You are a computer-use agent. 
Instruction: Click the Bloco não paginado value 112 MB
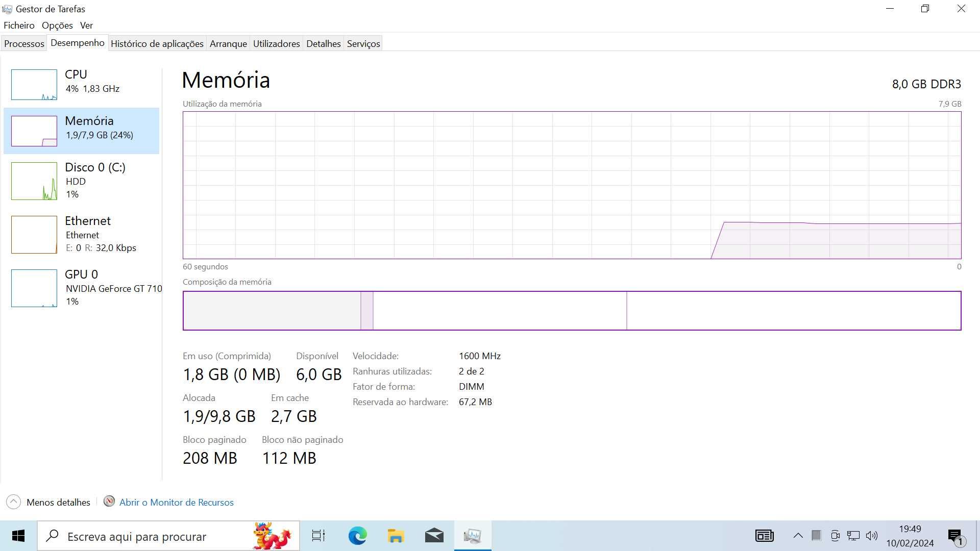click(x=289, y=458)
